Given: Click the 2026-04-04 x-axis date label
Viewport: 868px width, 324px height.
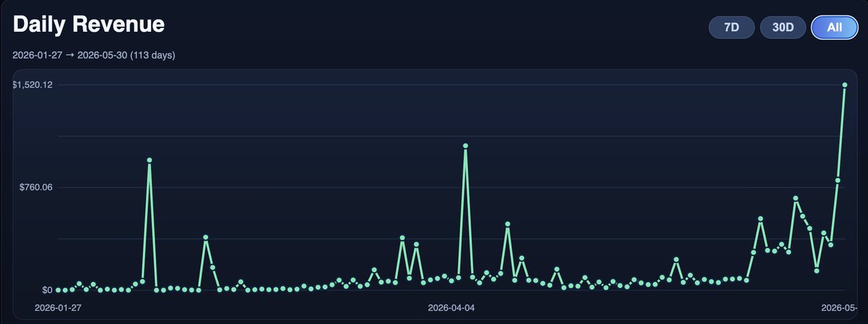Looking at the screenshot, I should (451, 307).
